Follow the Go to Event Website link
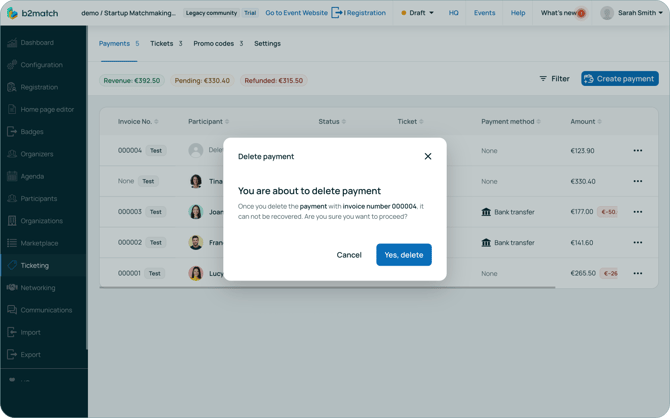The height and width of the screenshot is (418, 670). click(297, 13)
